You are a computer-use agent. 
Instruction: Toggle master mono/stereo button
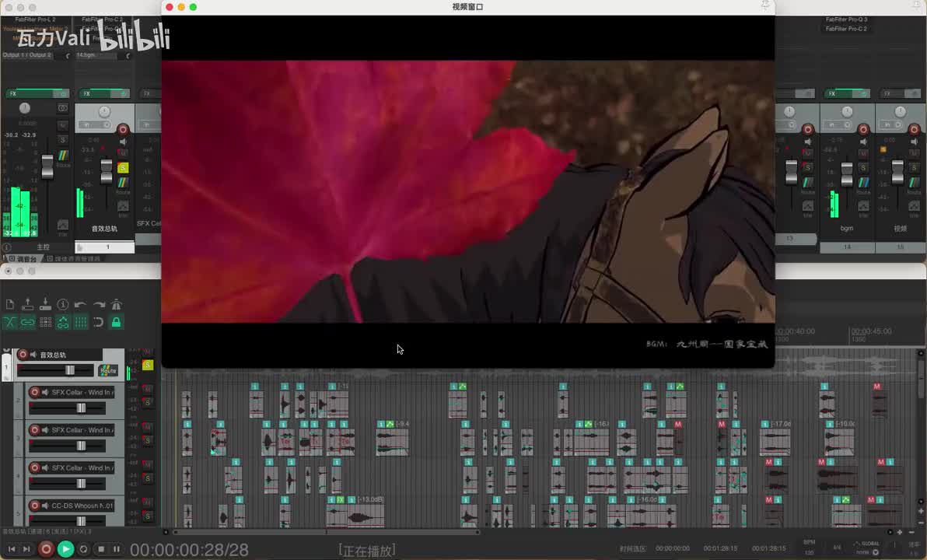pos(63,108)
